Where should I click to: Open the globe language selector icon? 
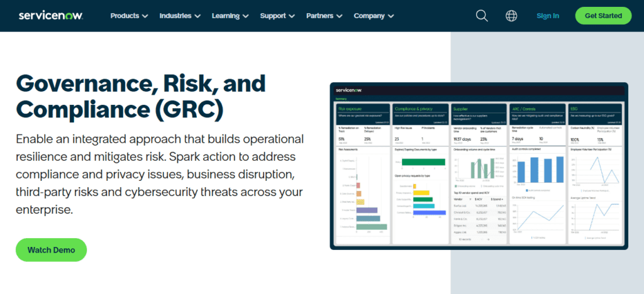tap(511, 16)
